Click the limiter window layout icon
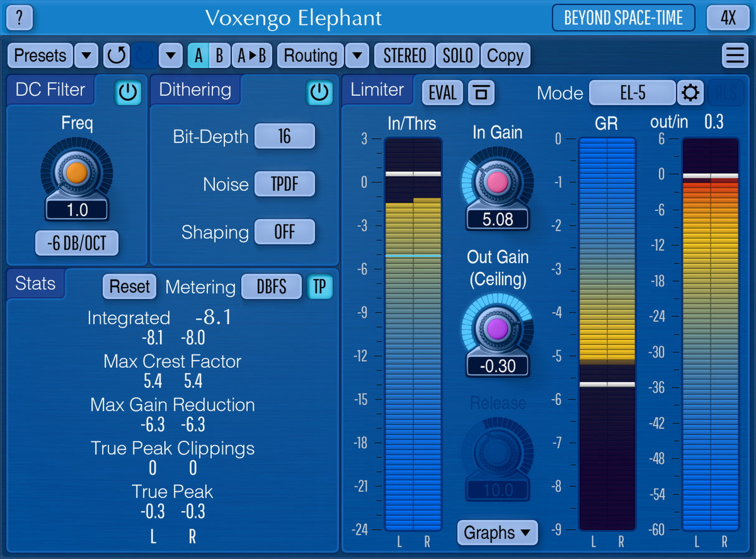The image size is (756, 559). 480,93
